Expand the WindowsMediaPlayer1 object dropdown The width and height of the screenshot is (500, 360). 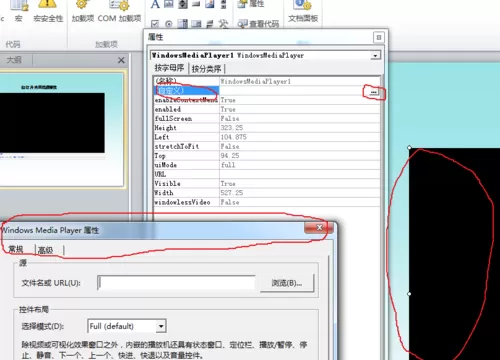coord(375,55)
